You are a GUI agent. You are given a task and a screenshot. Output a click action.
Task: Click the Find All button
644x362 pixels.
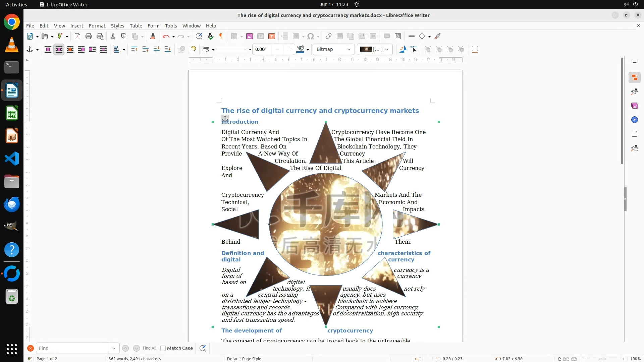149,348
